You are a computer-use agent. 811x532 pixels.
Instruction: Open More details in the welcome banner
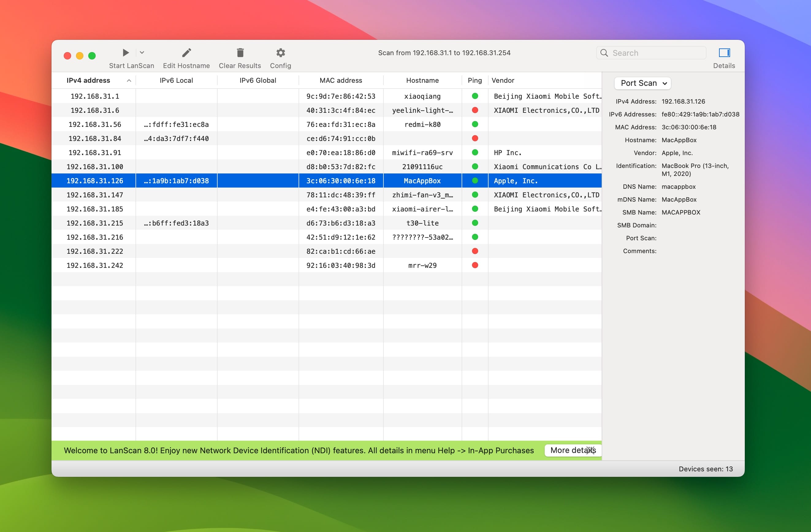tap(573, 450)
